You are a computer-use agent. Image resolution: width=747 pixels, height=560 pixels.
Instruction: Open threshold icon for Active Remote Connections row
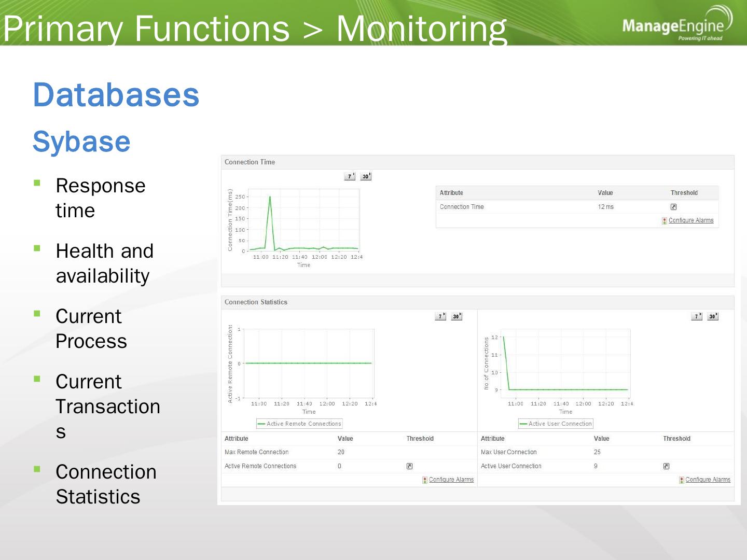(409, 466)
